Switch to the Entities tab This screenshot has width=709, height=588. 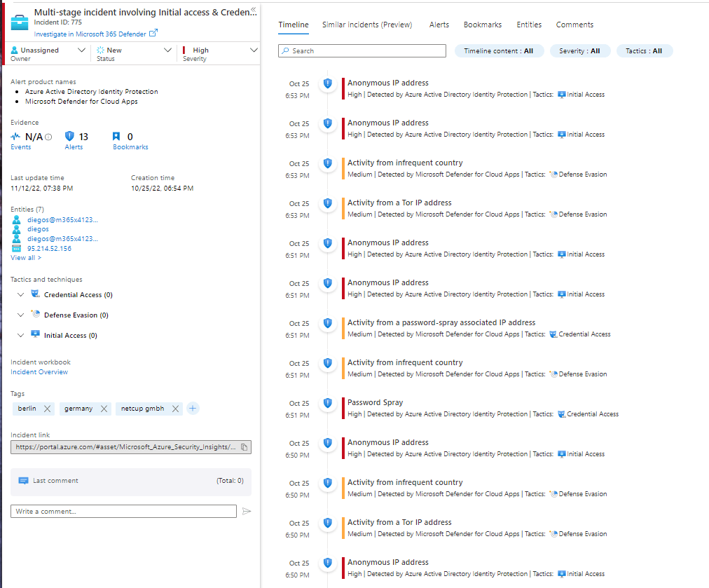(529, 25)
